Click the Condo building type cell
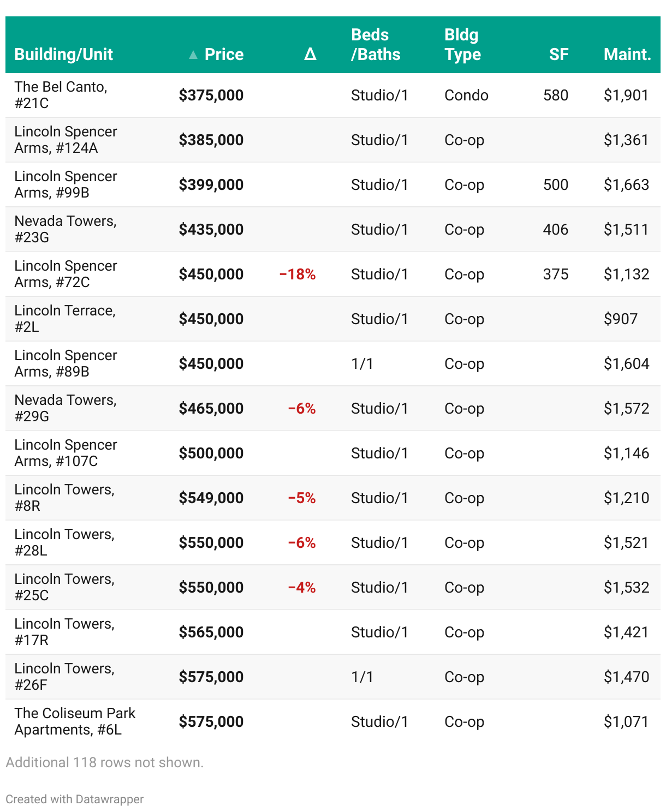 tap(466, 95)
